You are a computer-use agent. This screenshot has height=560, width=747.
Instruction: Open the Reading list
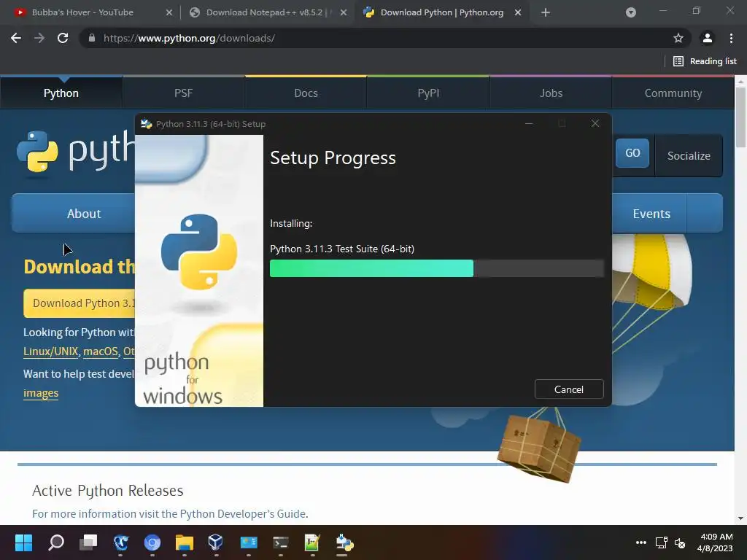click(705, 61)
